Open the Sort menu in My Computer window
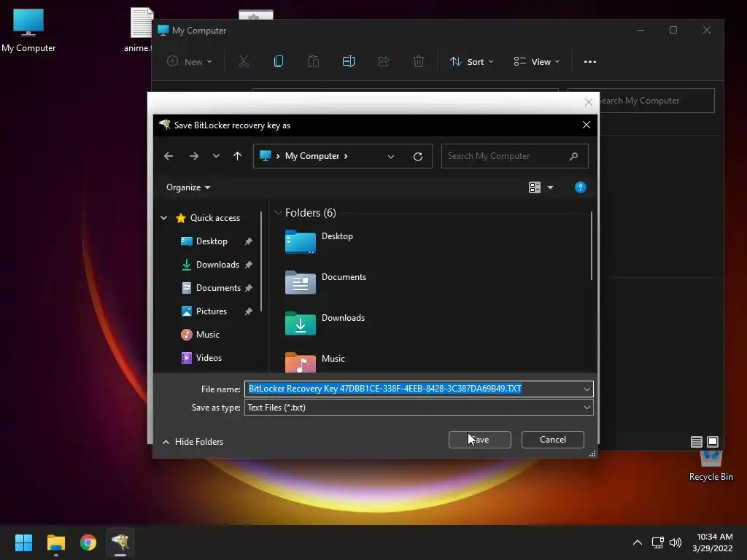The image size is (747, 560). (x=472, y=61)
